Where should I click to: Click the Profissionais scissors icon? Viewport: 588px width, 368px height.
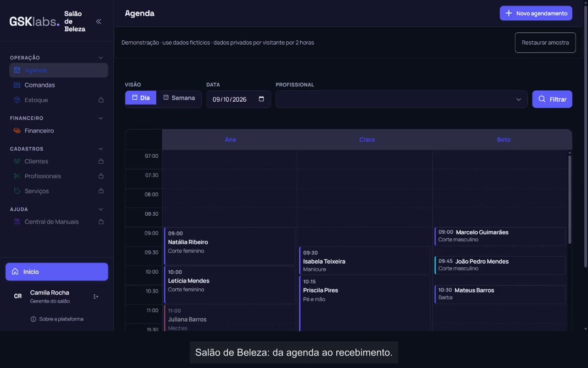(17, 176)
